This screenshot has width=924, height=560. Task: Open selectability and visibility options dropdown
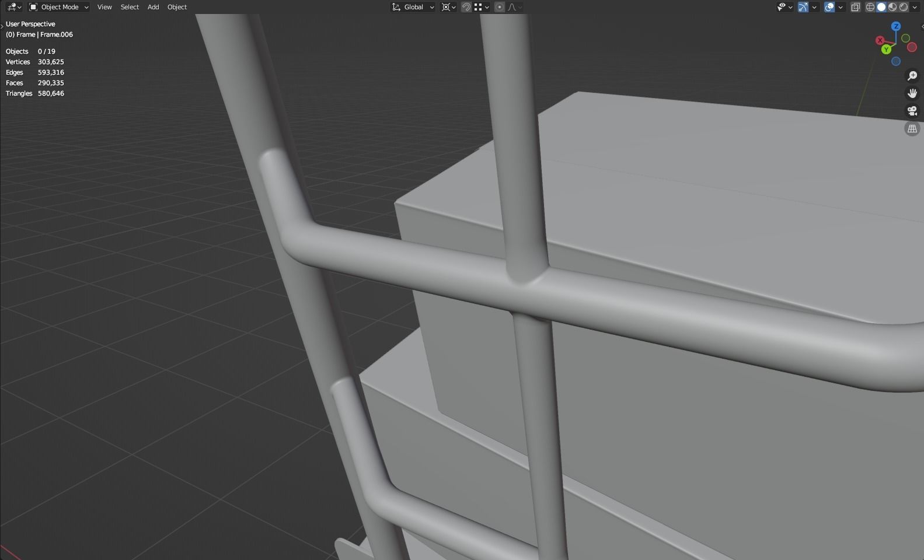click(784, 7)
